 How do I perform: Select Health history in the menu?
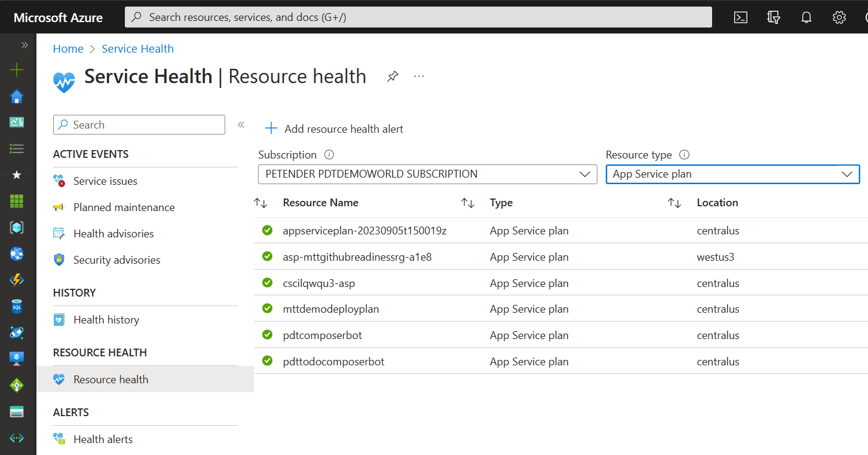106,320
